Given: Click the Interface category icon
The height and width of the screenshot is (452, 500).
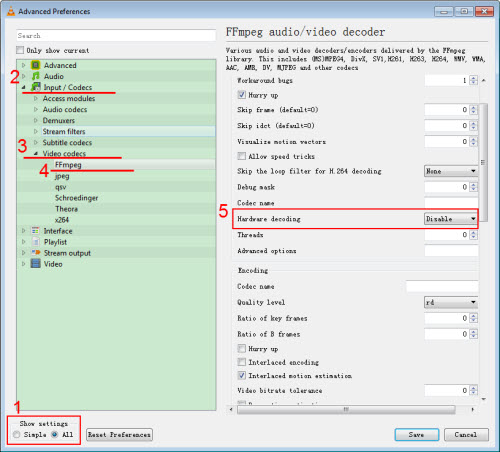Looking at the screenshot, I should point(36,231).
